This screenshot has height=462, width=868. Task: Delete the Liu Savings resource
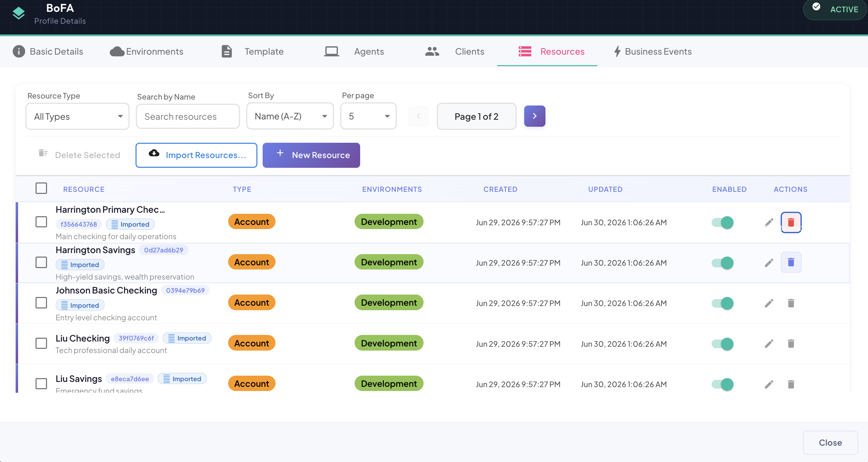(x=791, y=384)
